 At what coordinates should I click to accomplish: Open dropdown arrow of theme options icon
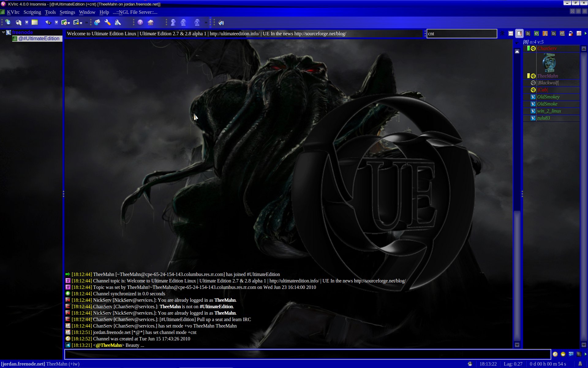pos(69,23)
